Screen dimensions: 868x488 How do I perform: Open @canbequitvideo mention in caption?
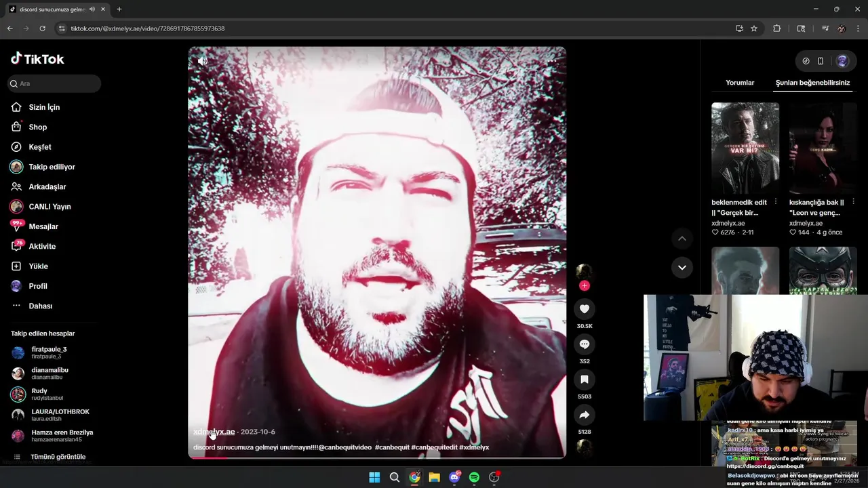coord(344,447)
